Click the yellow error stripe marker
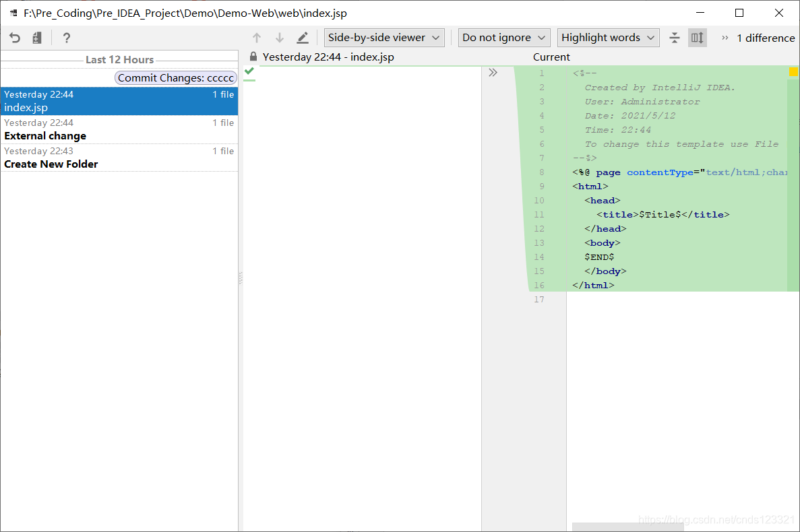This screenshot has height=532, width=800. (793, 72)
